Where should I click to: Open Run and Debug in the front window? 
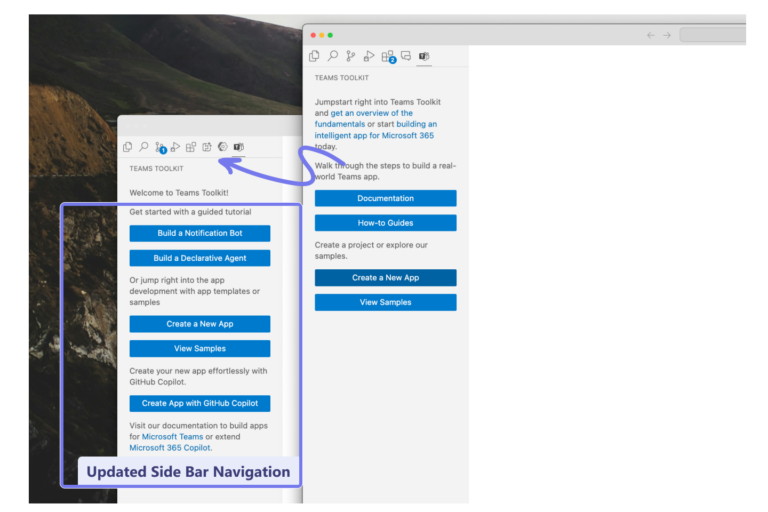point(369,56)
